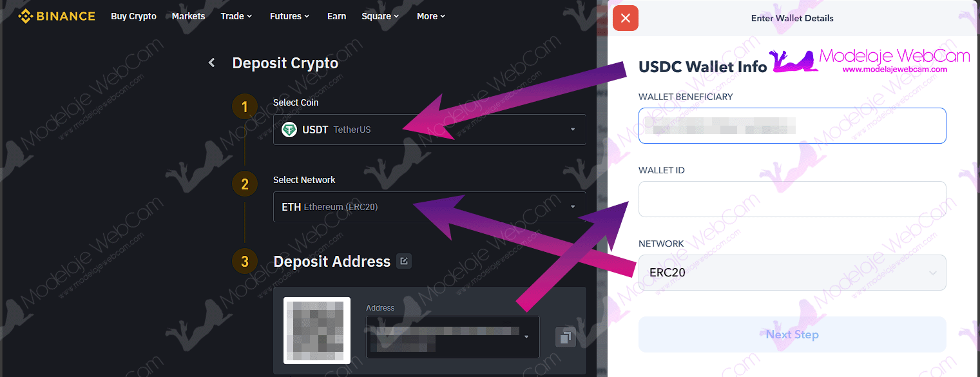Click step 1 number badge
Image resolution: width=980 pixels, height=377 pixels.
244,107
